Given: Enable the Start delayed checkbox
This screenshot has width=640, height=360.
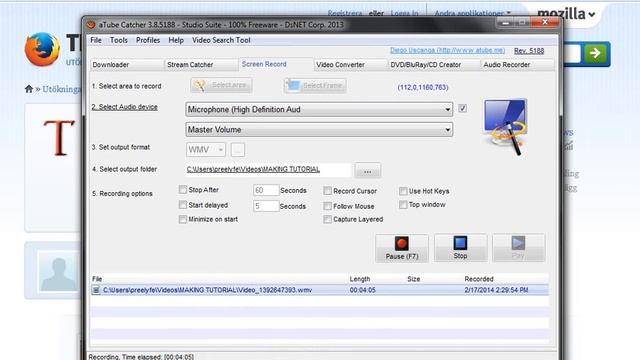Looking at the screenshot, I should click(182, 205).
